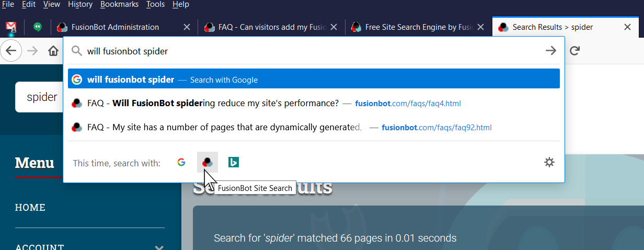
Task: Go forward one page
Action: (x=32, y=51)
